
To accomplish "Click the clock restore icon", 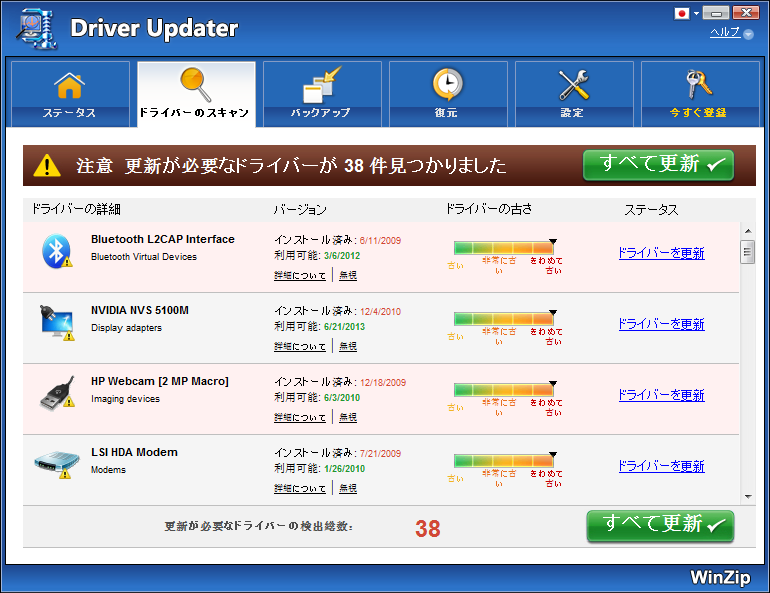I will [447, 84].
